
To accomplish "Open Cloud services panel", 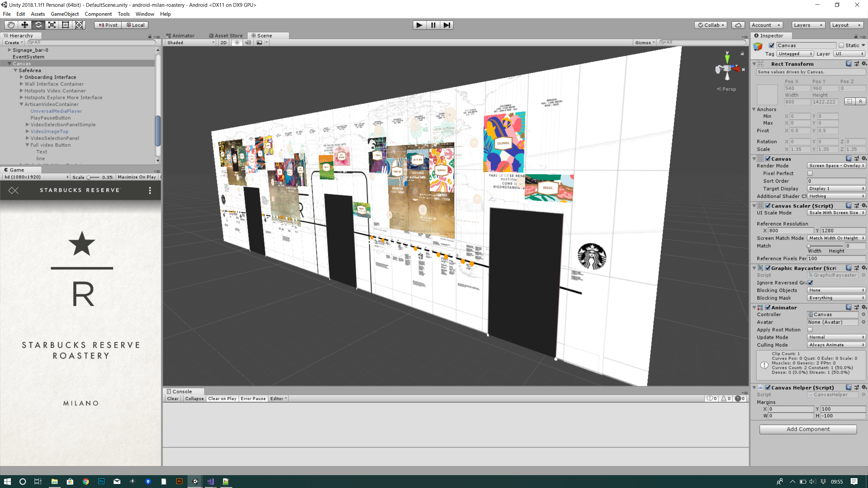I will tap(738, 25).
